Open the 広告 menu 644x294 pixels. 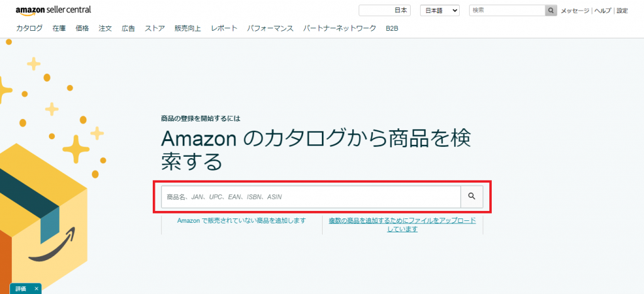(128, 28)
